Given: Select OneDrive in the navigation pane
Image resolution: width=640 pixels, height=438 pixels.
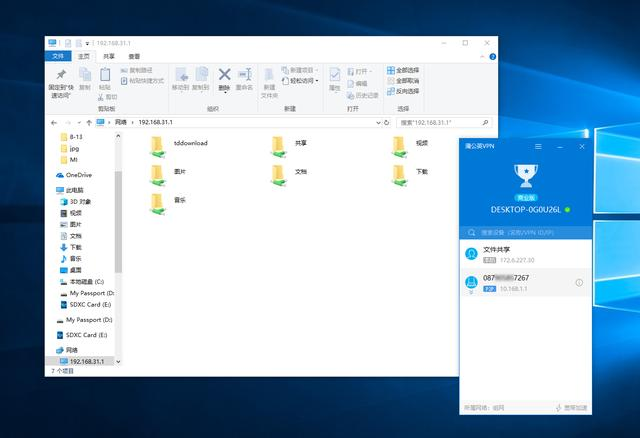Looking at the screenshot, I should coord(78,175).
